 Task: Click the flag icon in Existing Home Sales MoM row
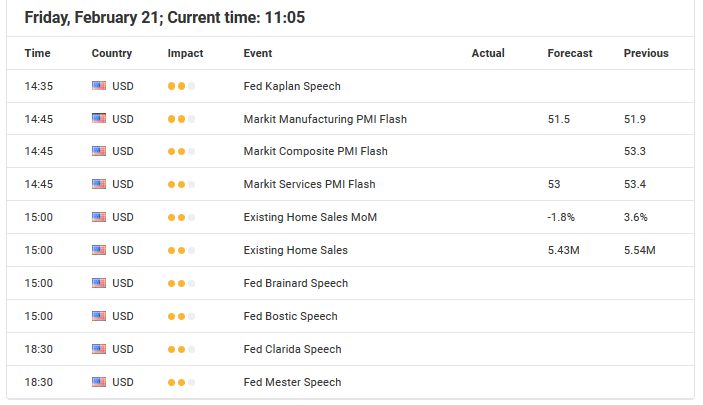(99, 217)
